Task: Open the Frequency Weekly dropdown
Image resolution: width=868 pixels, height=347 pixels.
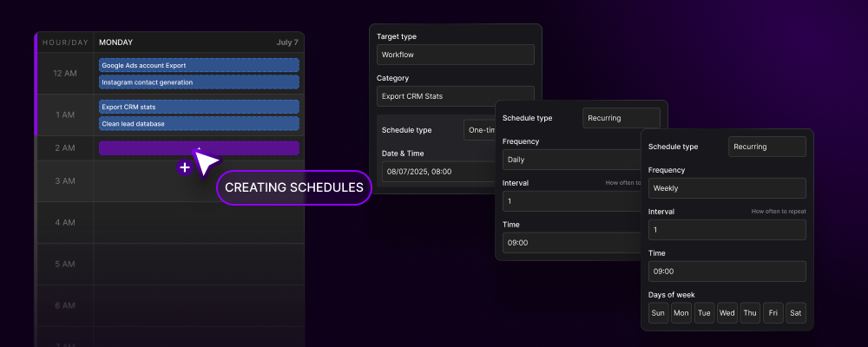Action: coord(727,188)
